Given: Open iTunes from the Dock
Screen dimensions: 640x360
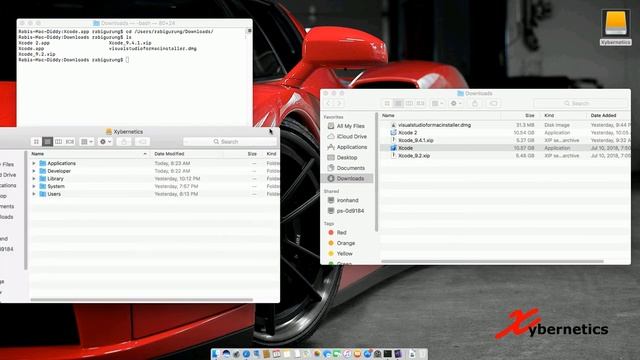Looking at the screenshot, I should pos(347,354).
